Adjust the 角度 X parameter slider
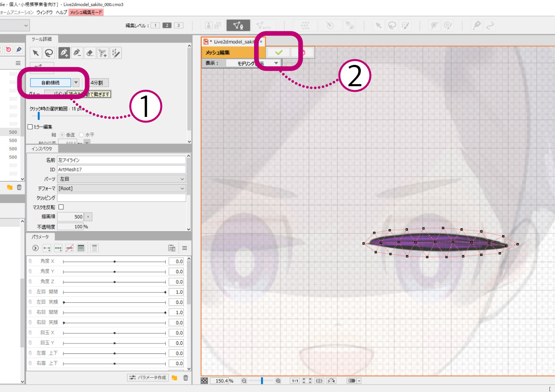555x392 pixels. 114,261
